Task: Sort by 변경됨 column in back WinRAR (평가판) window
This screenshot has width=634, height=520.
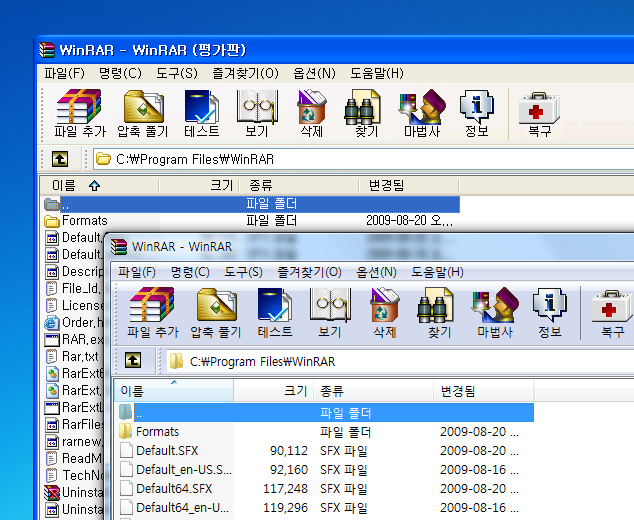Action: click(409, 186)
